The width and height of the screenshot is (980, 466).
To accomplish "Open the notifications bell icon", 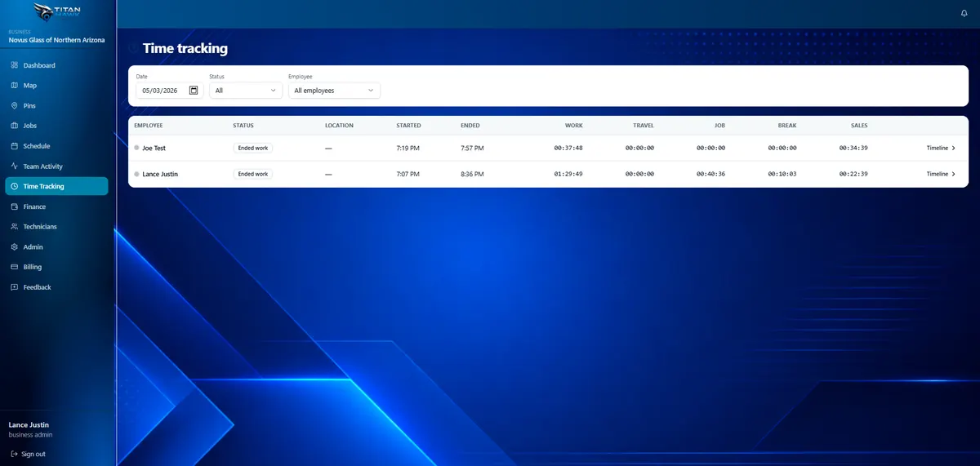I will click(x=964, y=13).
